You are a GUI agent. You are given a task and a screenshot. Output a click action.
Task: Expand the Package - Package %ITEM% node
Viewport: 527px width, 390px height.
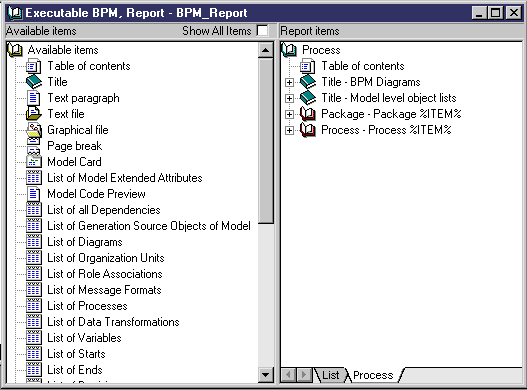289,114
